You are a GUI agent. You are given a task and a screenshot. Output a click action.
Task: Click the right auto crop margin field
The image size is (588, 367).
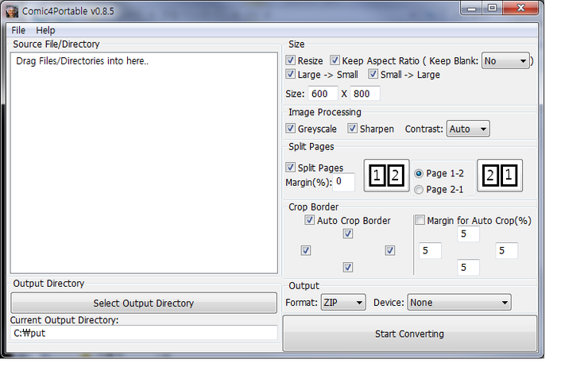pos(507,251)
